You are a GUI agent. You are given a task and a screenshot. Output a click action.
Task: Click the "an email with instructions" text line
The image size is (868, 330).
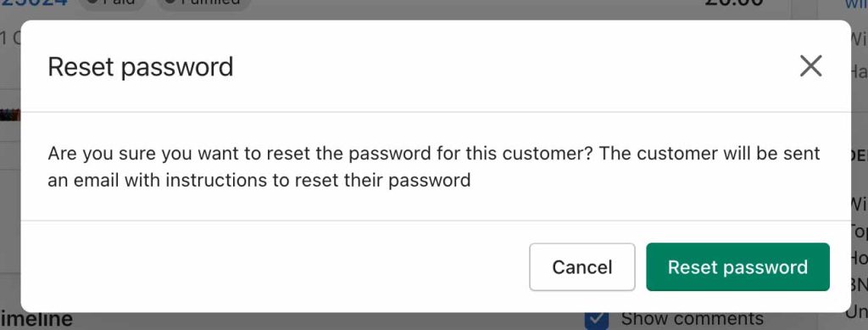pyautogui.click(x=259, y=181)
